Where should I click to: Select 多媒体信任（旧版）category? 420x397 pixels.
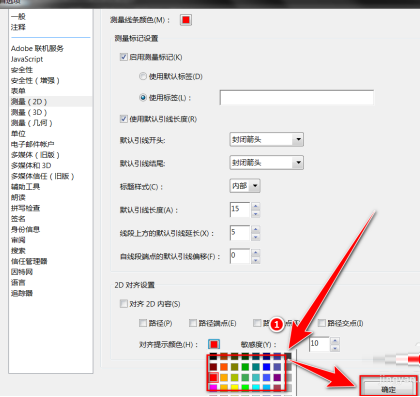pos(42,176)
